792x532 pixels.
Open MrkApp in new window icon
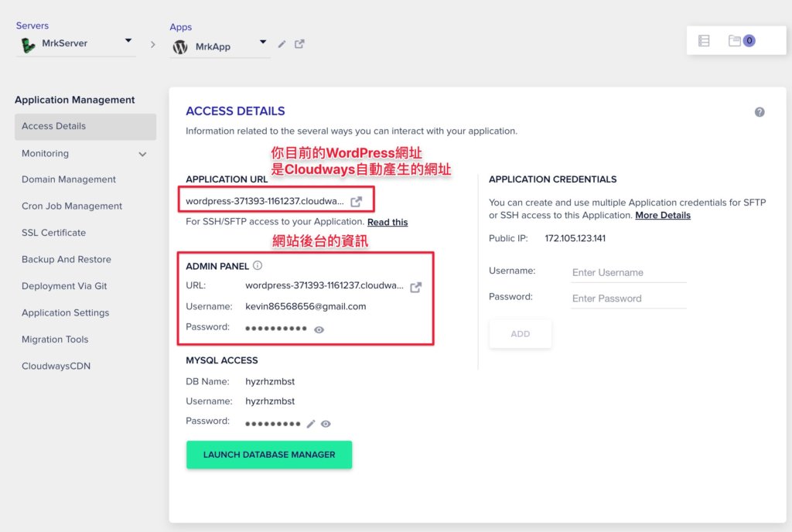coord(299,44)
